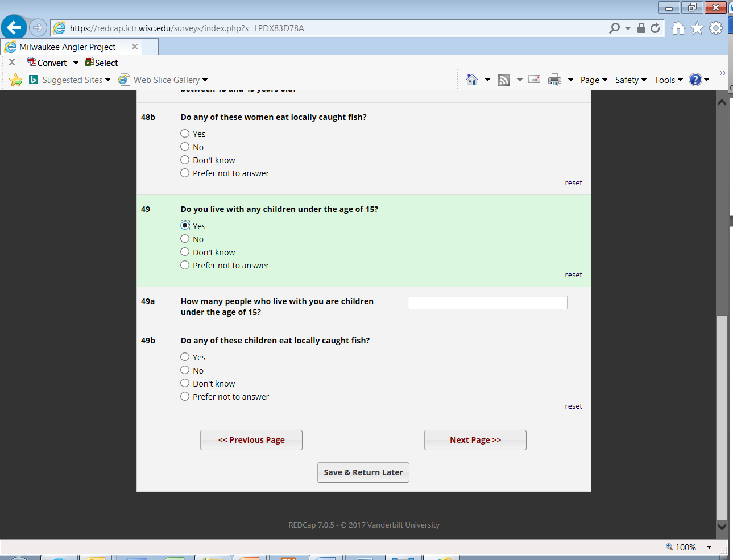
Task: Click the Next Page >> button
Action: (x=475, y=440)
